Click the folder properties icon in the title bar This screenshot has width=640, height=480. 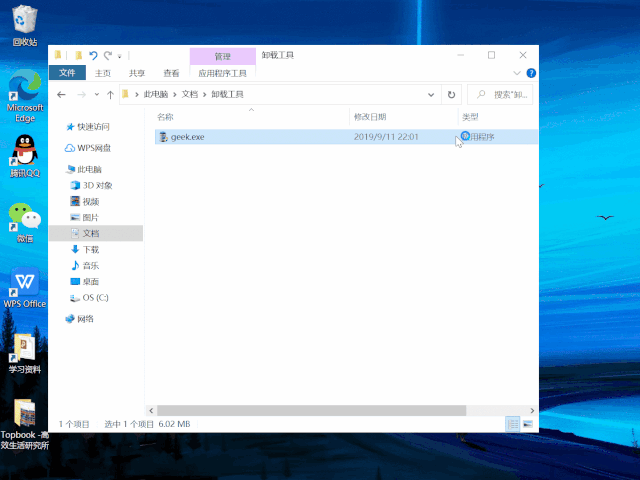(78, 55)
